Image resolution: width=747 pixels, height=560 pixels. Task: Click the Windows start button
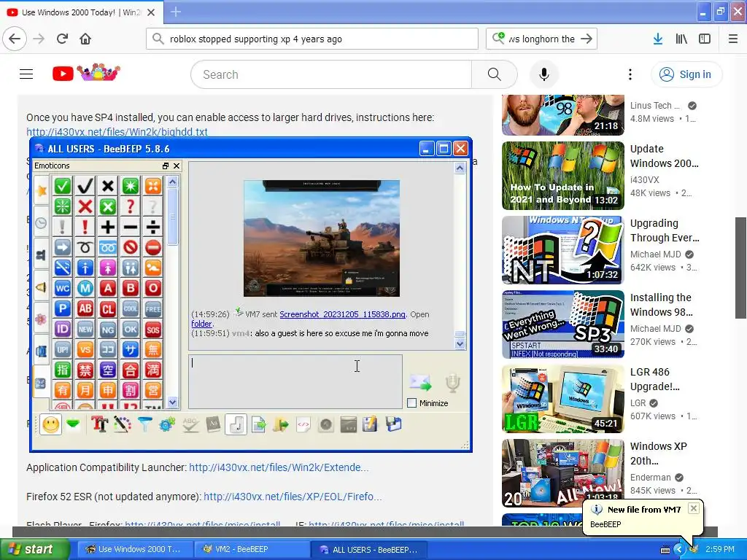coord(34,549)
